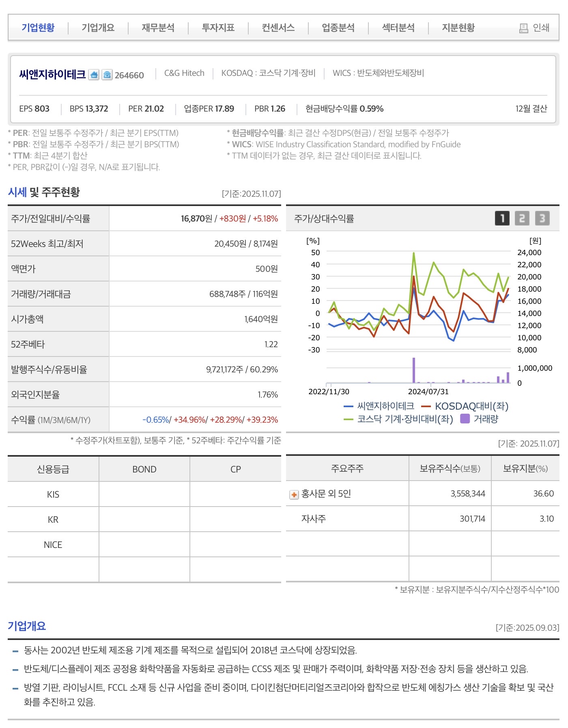The height and width of the screenshot is (728, 568).
Task: Click the C&G Hitech English name
Action: (184, 73)
